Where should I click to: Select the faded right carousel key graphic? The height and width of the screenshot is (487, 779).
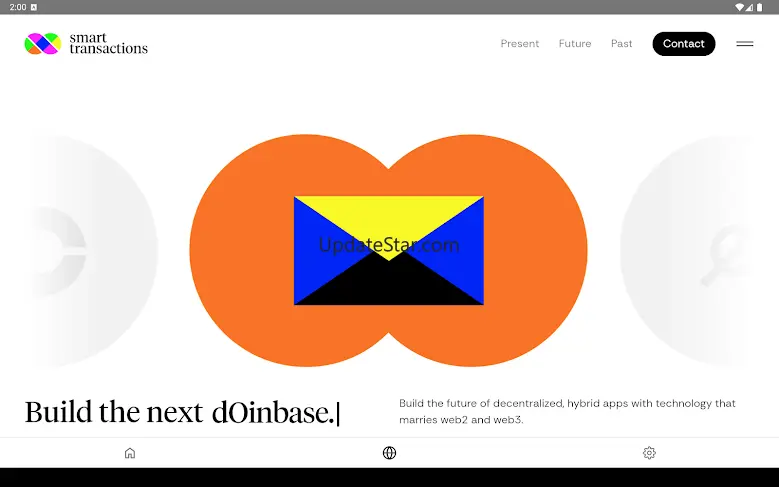click(688, 251)
